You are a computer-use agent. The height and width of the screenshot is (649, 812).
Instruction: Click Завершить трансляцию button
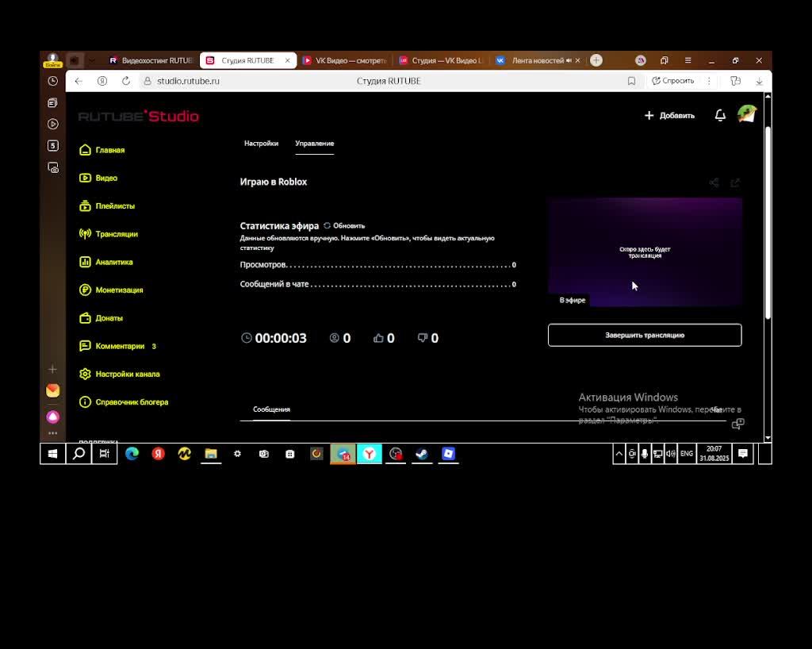point(645,335)
